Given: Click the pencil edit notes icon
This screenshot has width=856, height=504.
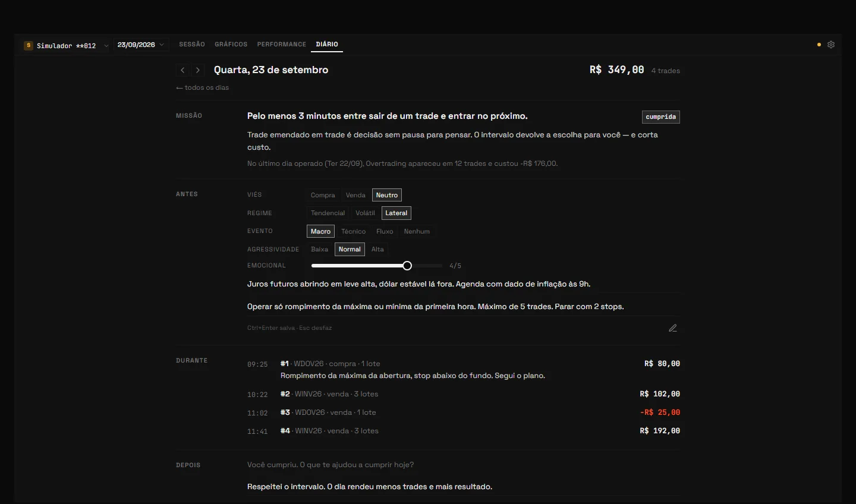Looking at the screenshot, I should [x=673, y=328].
